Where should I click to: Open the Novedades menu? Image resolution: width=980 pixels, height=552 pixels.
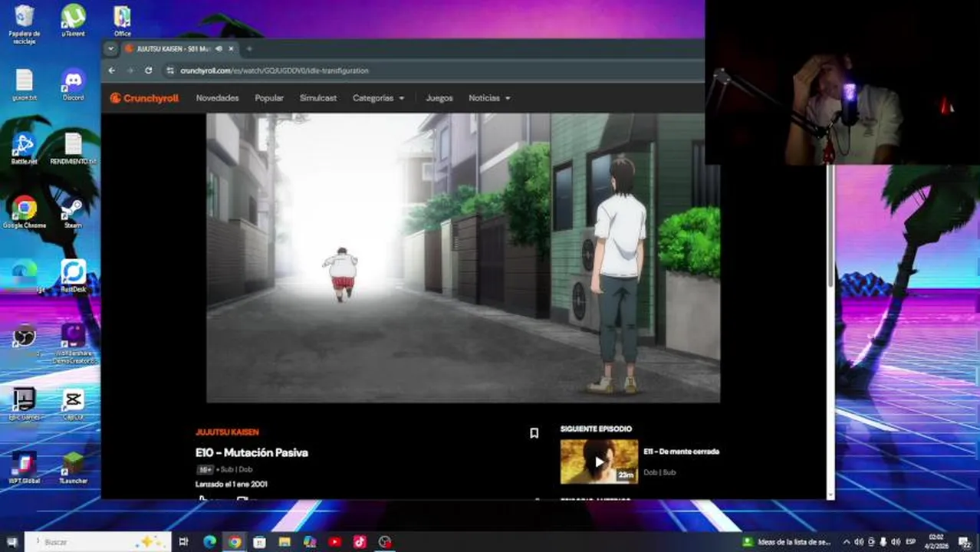tap(217, 98)
